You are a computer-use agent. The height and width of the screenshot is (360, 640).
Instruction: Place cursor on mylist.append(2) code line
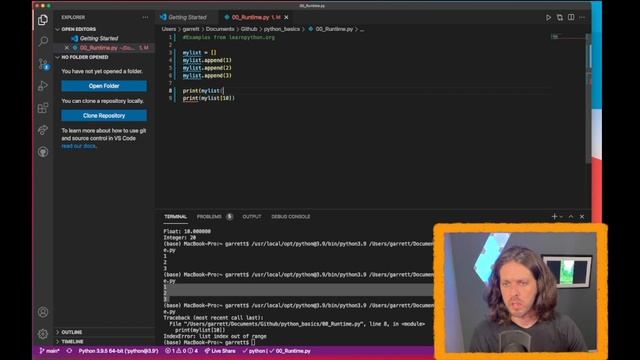pyautogui.click(x=207, y=68)
